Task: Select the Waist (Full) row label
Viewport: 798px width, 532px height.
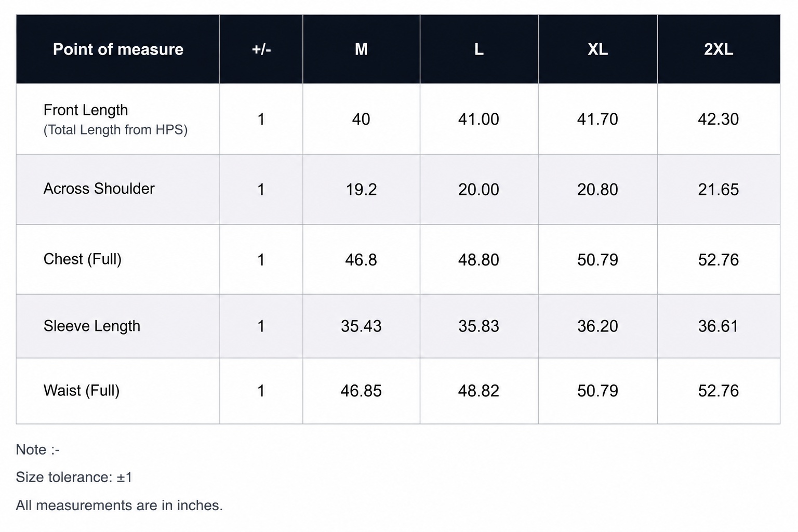Action: pos(82,390)
